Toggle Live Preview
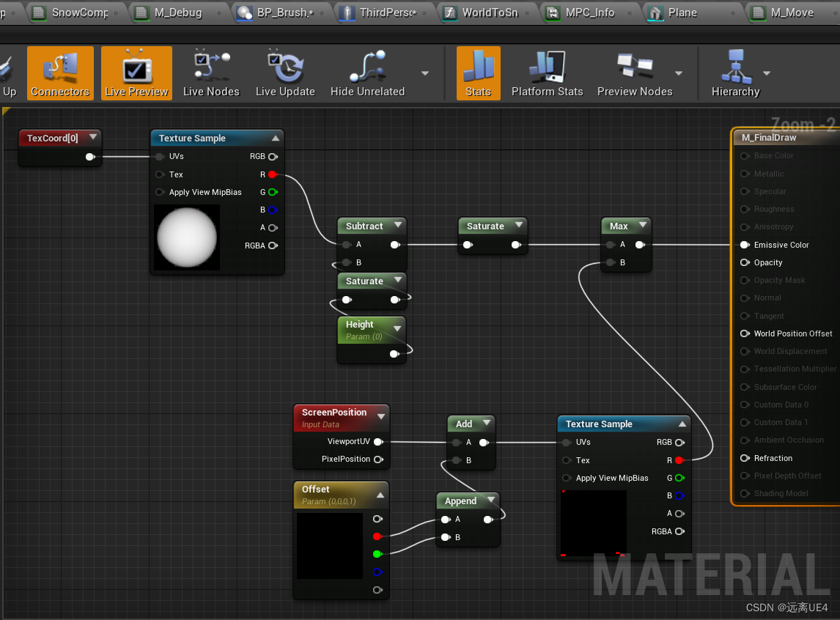 [x=136, y=73]
